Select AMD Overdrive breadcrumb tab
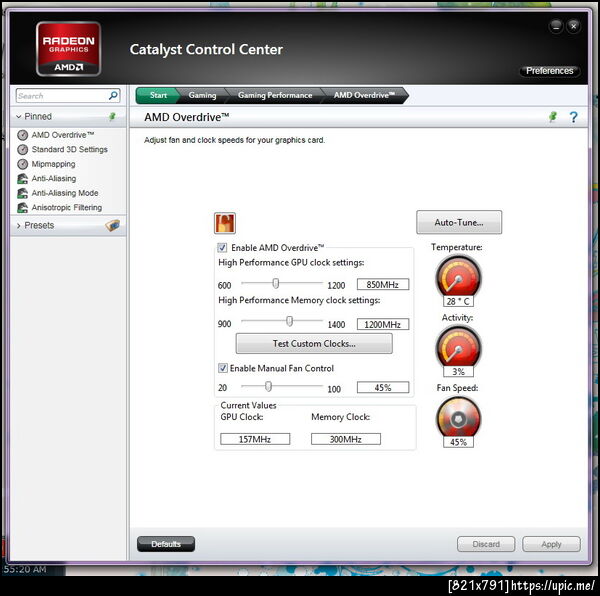The image size is (600, 596). 364,95
